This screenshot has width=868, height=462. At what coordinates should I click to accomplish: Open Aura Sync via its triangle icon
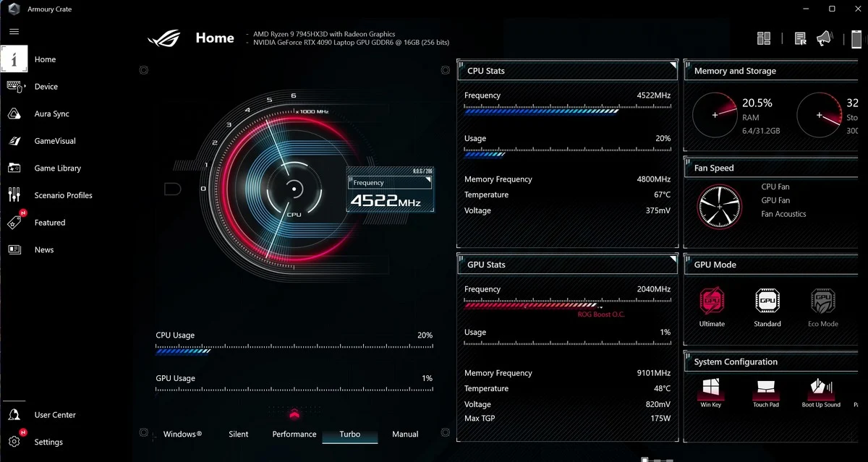(14, 114)
